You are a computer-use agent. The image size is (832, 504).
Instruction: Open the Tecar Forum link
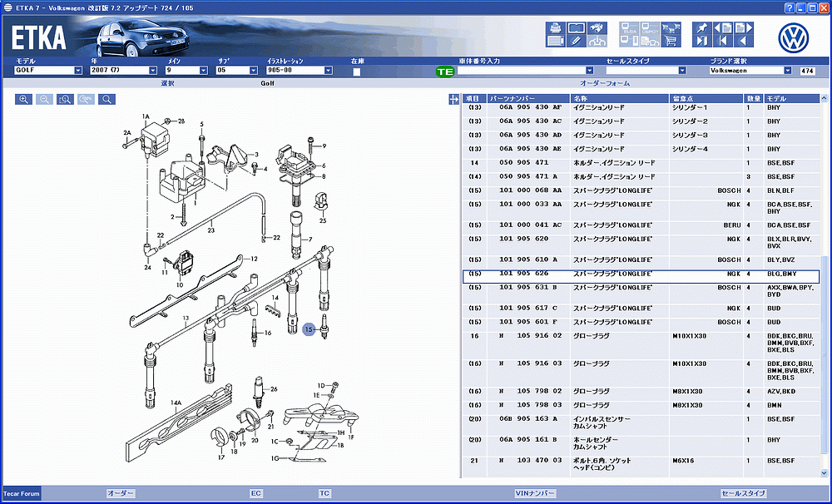point(22,493)
